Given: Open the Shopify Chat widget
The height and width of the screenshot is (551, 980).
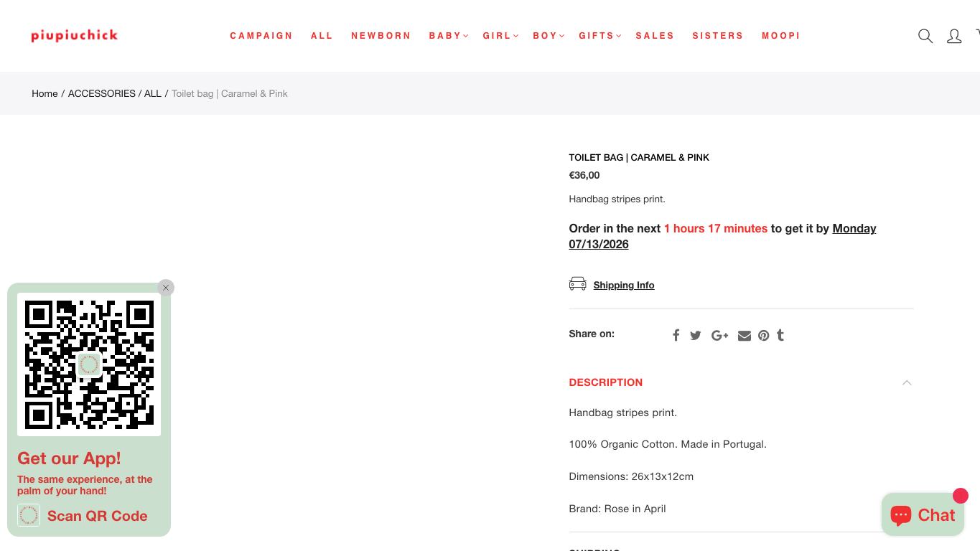Looking at the screenshot, I should point(923,514).
